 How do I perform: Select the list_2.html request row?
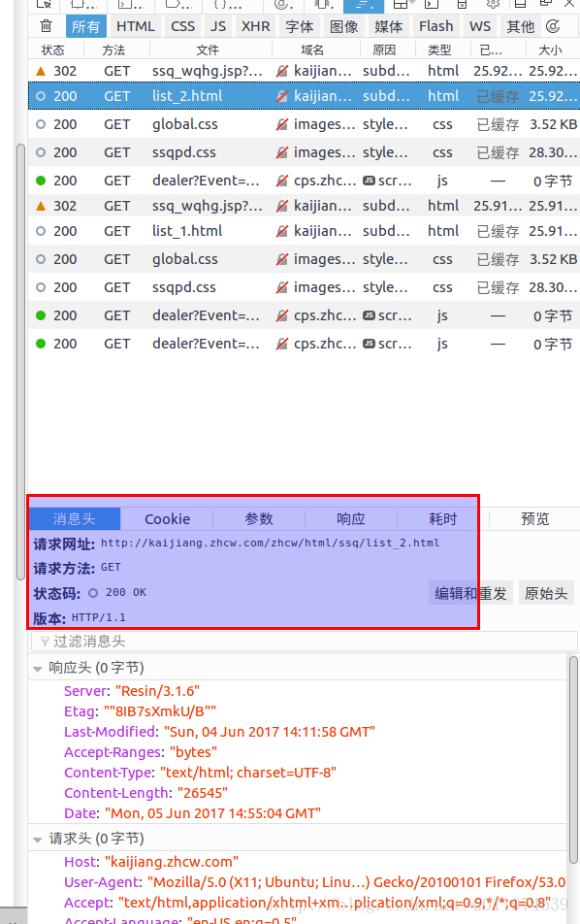click(x=304, y=96)
